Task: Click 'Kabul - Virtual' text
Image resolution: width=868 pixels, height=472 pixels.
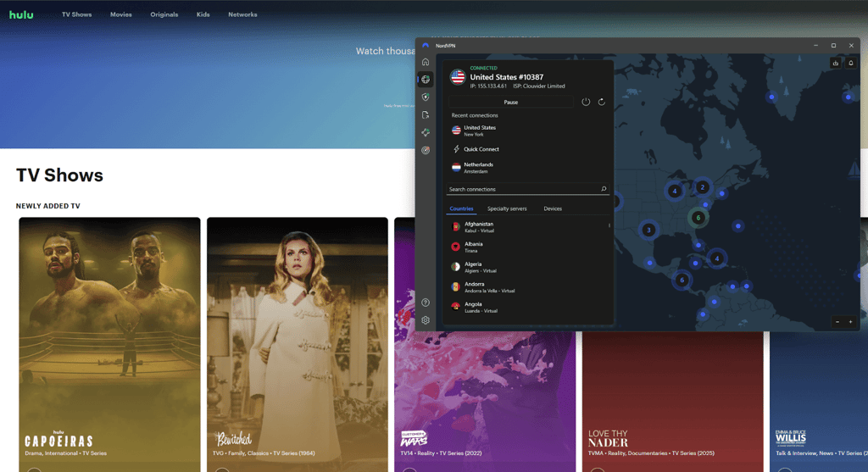Action: point(479,230)
